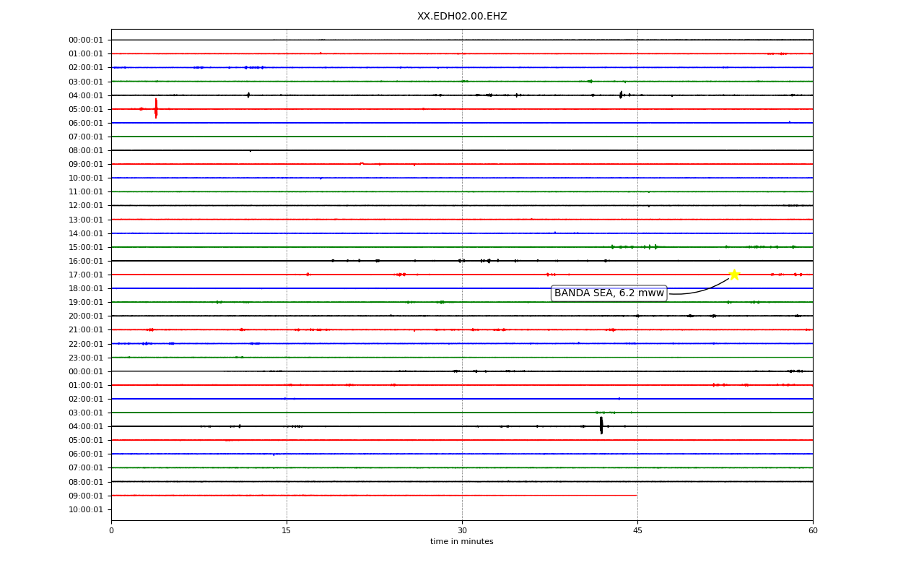Select the 0 tick label on x-axis

click(111, 531)
